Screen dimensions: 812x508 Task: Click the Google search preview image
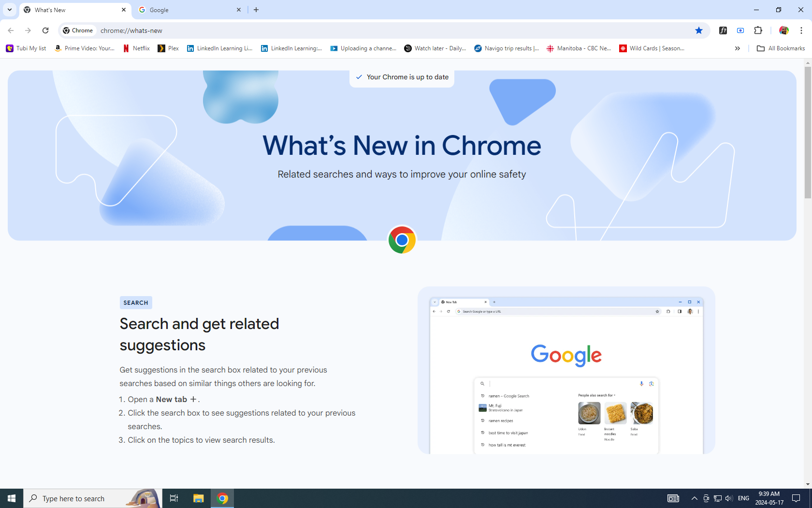pos(566,371)
